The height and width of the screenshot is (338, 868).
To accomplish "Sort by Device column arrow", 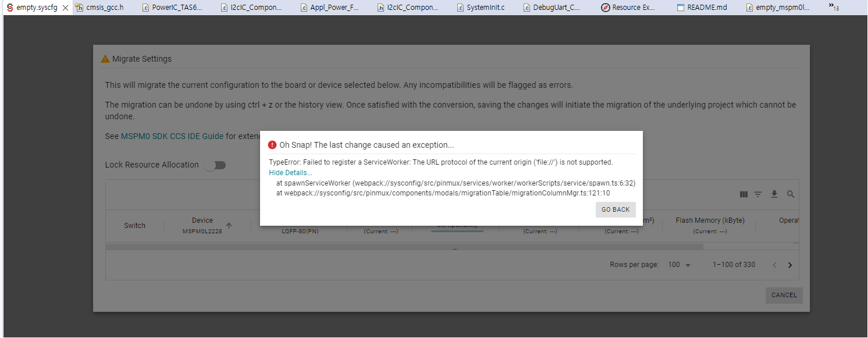I will click(229, 226).
